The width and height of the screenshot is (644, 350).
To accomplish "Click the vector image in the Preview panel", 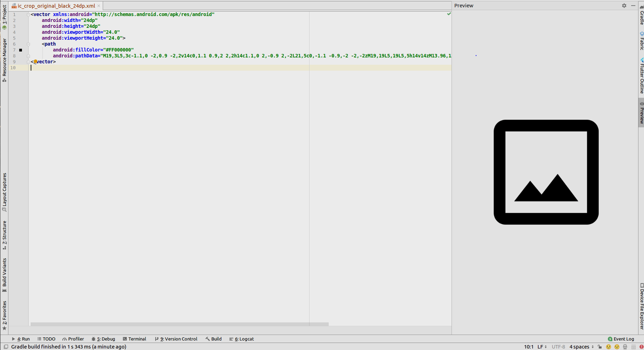I will 546,172.
